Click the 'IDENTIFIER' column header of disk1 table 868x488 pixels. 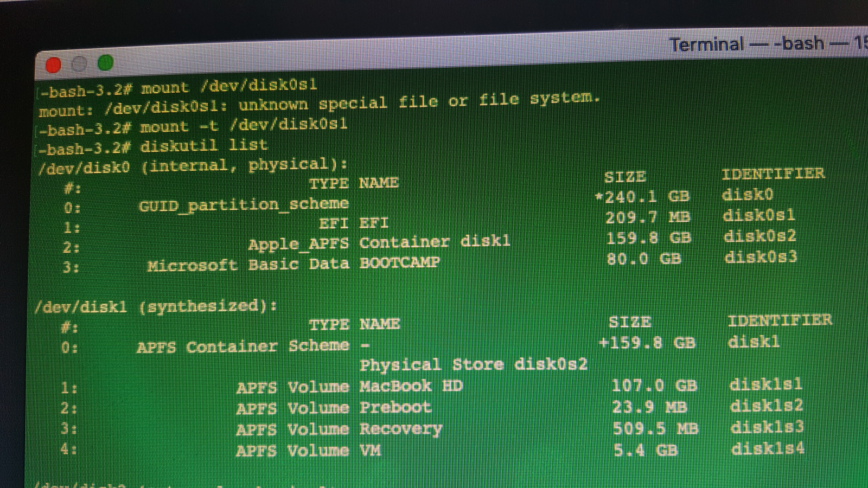pyautogui.click(x=780, y=320)
